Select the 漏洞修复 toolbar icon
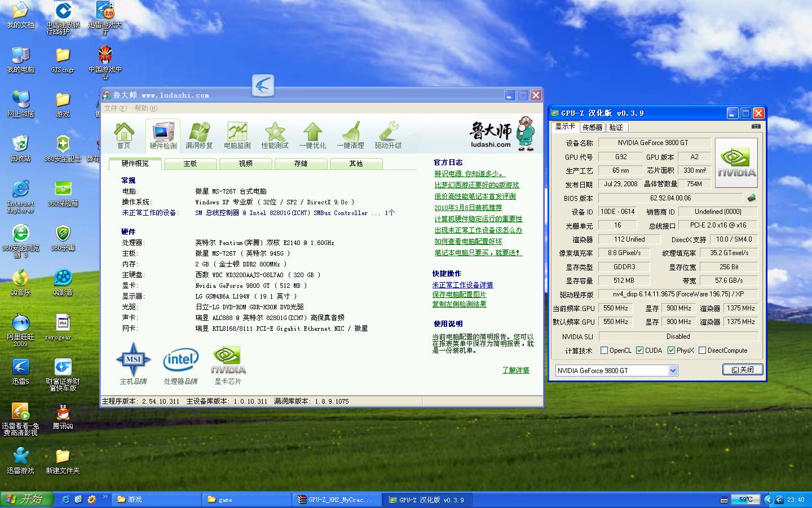812x508 pixels. [x=199, y=135]
